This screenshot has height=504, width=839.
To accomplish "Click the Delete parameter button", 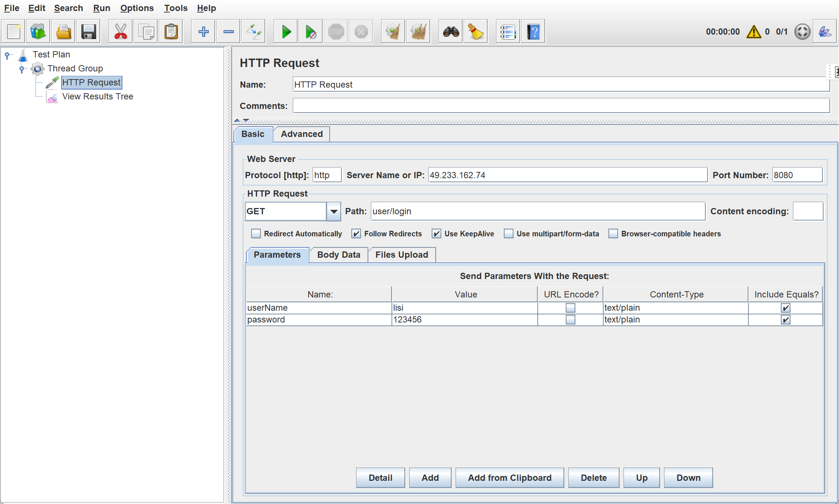I will (593, 477).
